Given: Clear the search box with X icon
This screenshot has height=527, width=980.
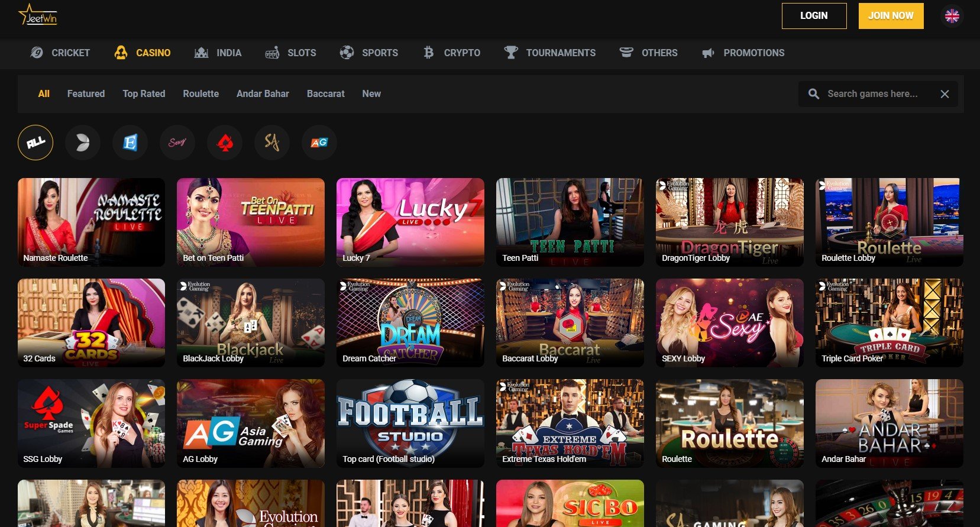Looking at the screenshot, I should click(x=945, y=94).
